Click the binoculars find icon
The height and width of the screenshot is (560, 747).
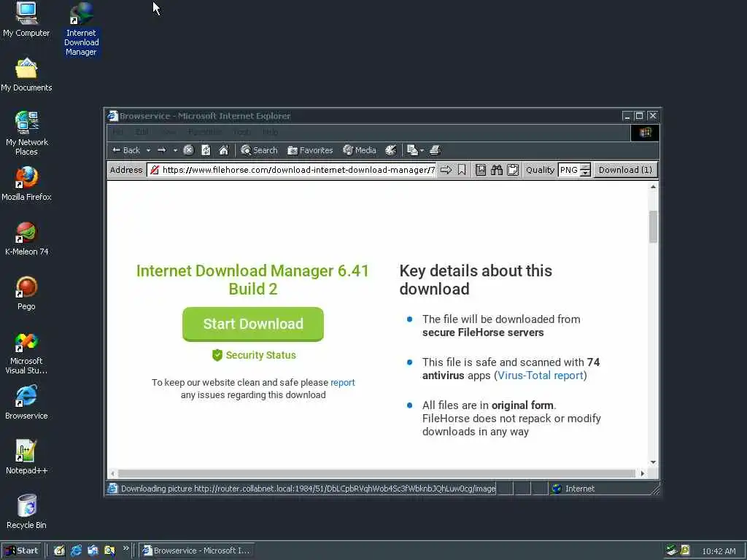[x=497, y=170]
